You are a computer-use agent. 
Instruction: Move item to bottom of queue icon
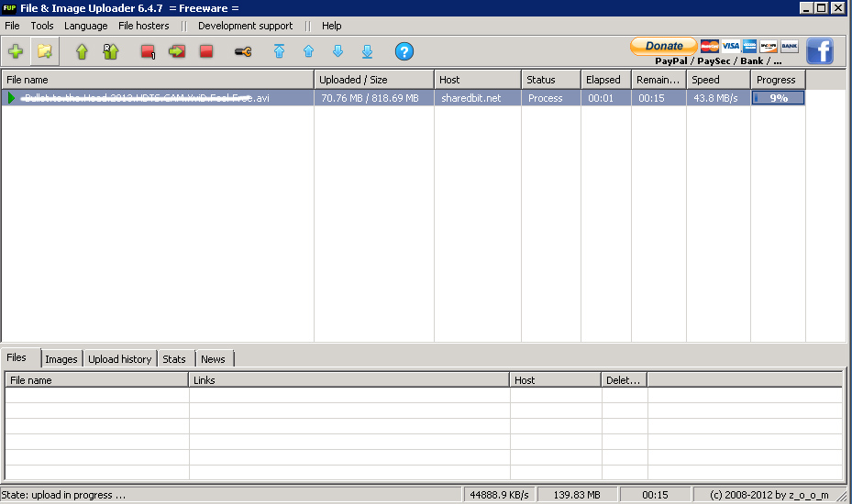point(367,51)
